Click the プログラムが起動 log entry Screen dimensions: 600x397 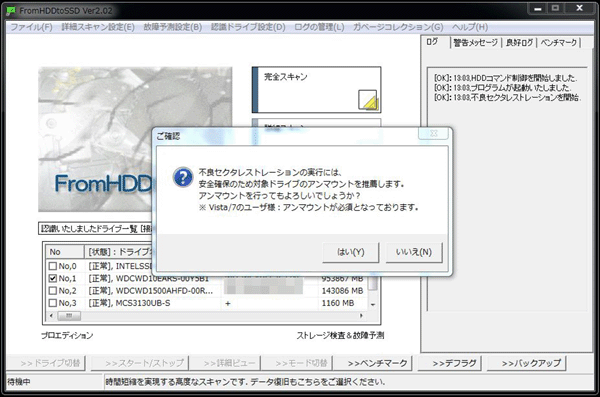[x=503, y=88]
